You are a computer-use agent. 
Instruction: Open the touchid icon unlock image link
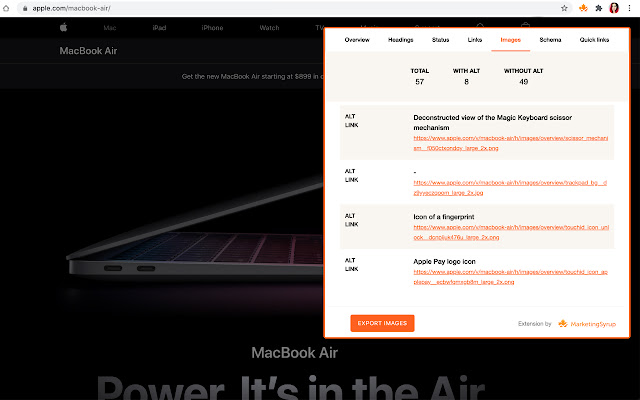click(x=511, y=232)
